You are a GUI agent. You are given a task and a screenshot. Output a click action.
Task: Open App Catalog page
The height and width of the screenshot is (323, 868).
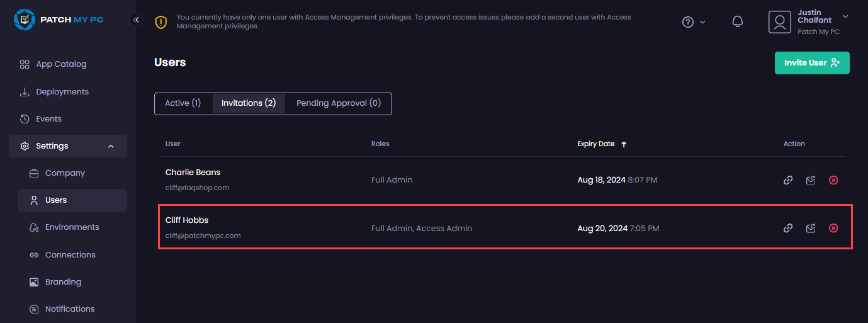pyautogui.click(x=61, y=64)
